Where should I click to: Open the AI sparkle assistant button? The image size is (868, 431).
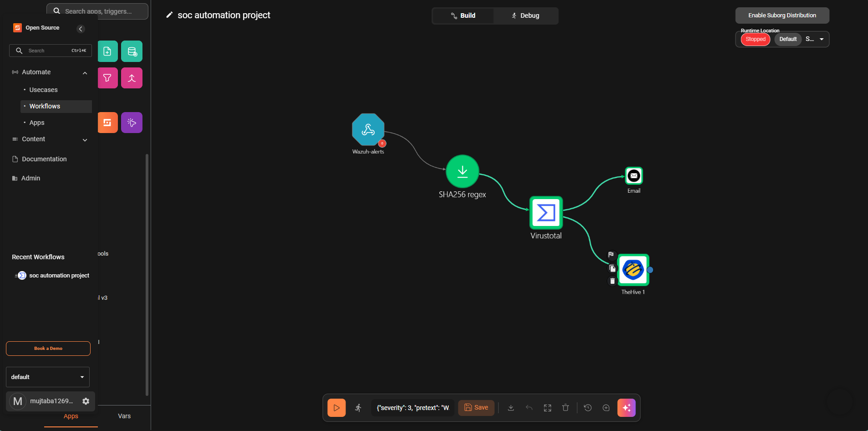pyautogui.click(x=626, y=408)
